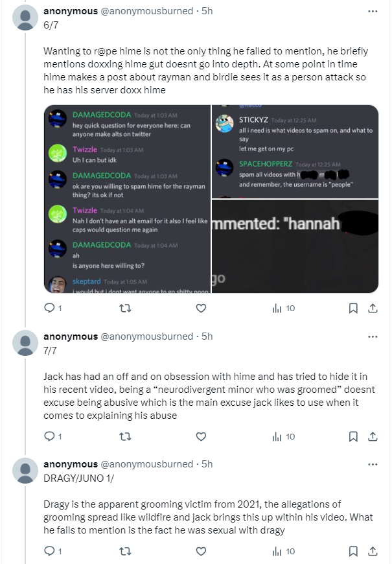Like the 7/7 tweet
The image size is (392, 564).
[x=201, y=436]
